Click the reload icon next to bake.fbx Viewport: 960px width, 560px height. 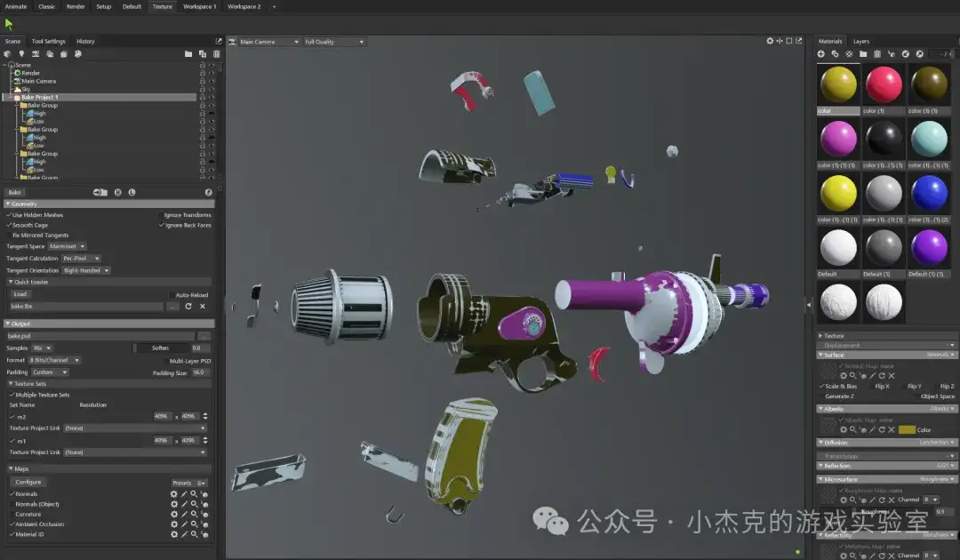click(x=188, y=307)
